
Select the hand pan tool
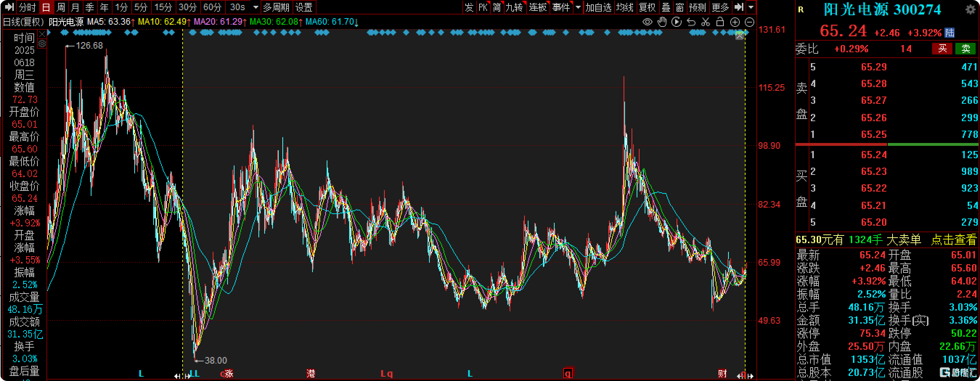click(x=662, y=22)
